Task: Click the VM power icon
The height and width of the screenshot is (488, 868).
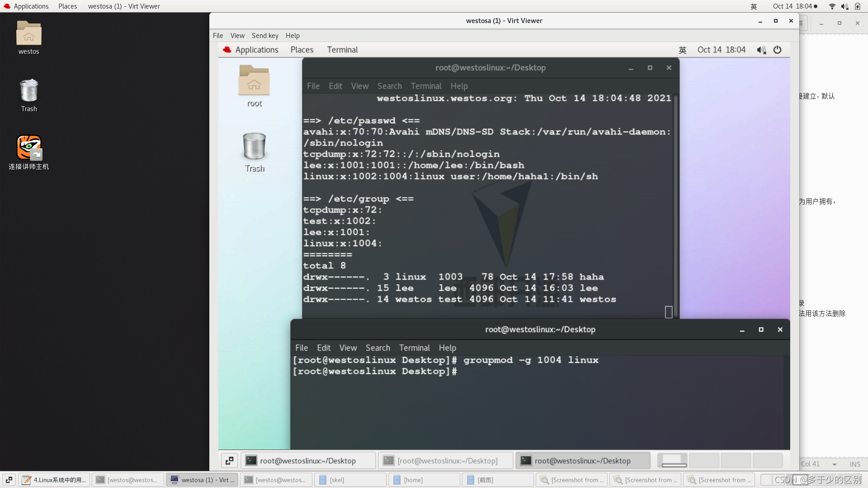Action: point(777,50)
